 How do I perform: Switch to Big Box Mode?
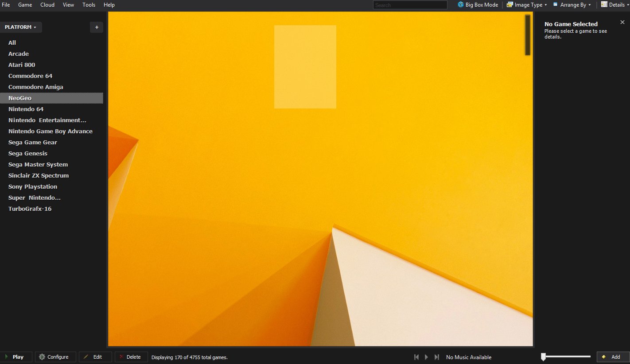[x=478, y=5]
